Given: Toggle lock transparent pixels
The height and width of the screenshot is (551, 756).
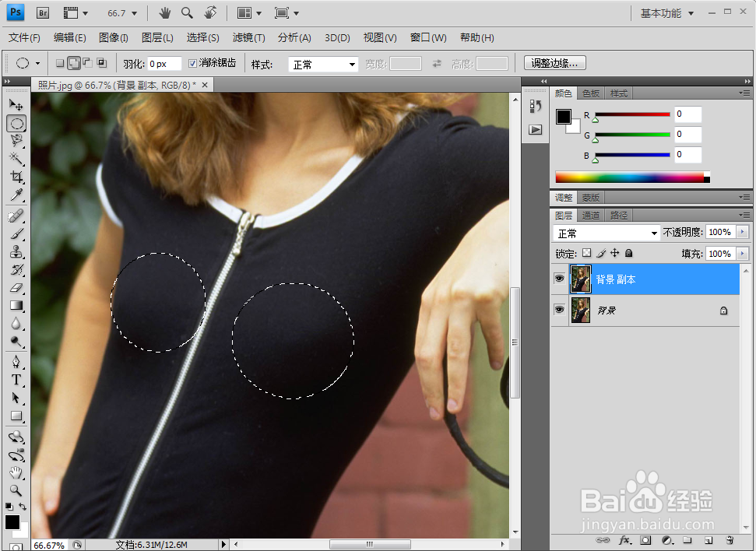Looking at the screenshot, I should [x=587, y=253].
